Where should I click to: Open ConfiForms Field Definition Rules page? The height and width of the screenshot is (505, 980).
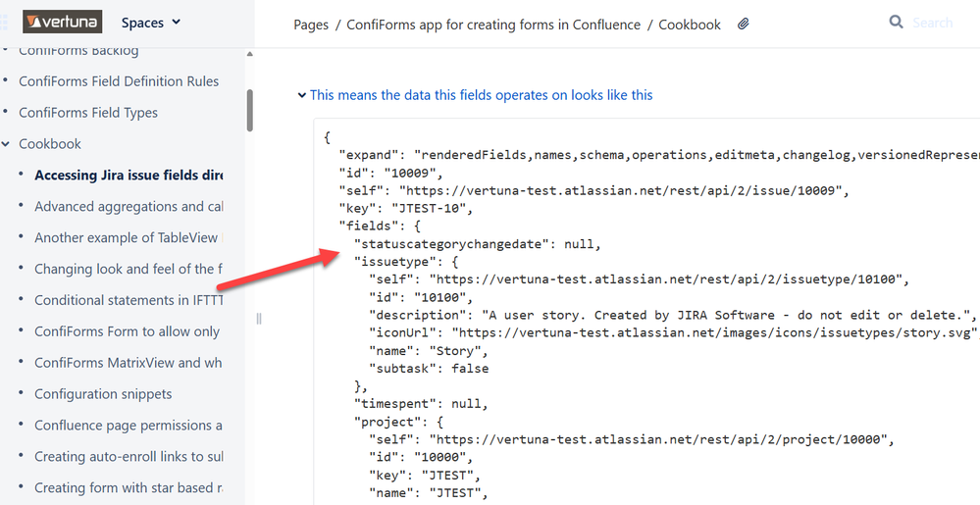tap(119, 81)
